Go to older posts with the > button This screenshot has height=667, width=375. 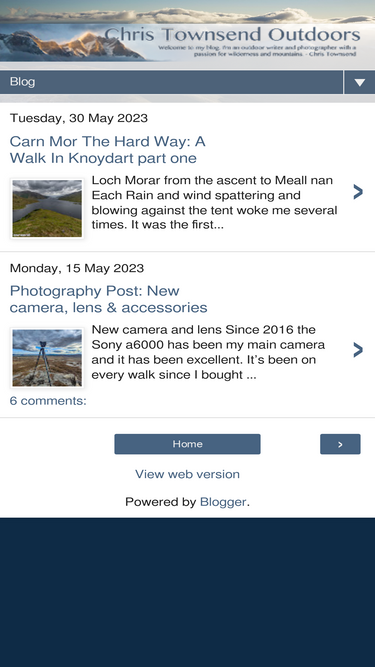(340, 444)
